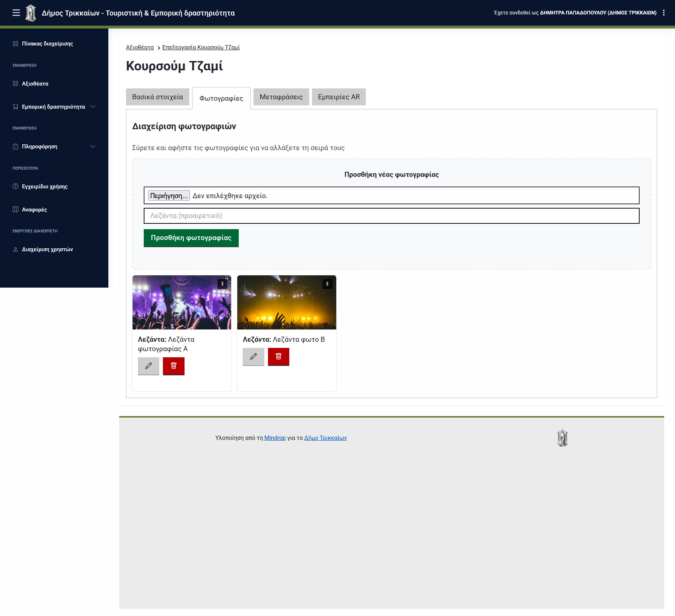Open the hamburger menu in the header
675x616 pixels.
(x=16, y=13)
